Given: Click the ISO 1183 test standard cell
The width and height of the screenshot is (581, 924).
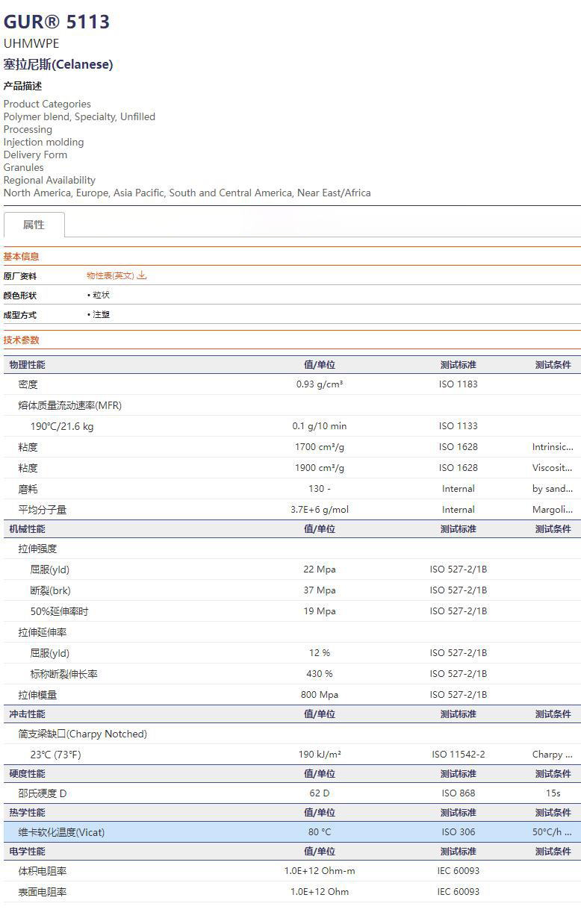Looking at the screenshot, I should (459, 384).
